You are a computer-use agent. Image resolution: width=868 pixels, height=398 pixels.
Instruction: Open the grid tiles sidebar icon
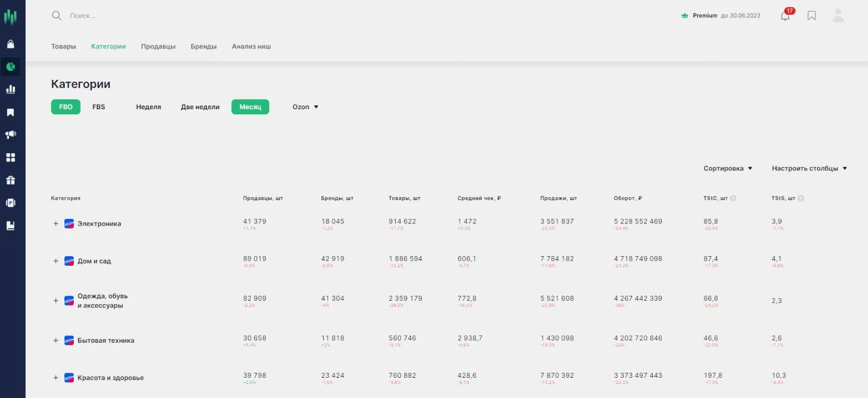pos(10,157)
